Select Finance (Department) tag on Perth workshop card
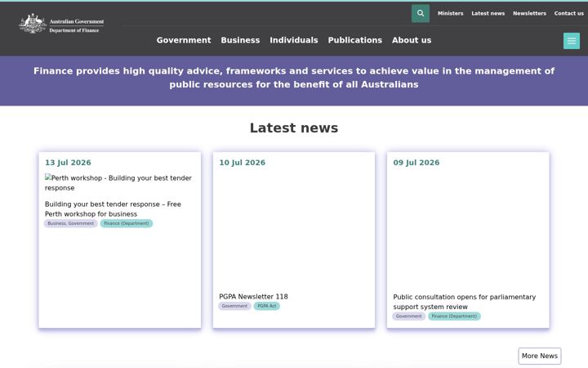The width and height of the screenshot is (588, 368). tap(127, 223)
